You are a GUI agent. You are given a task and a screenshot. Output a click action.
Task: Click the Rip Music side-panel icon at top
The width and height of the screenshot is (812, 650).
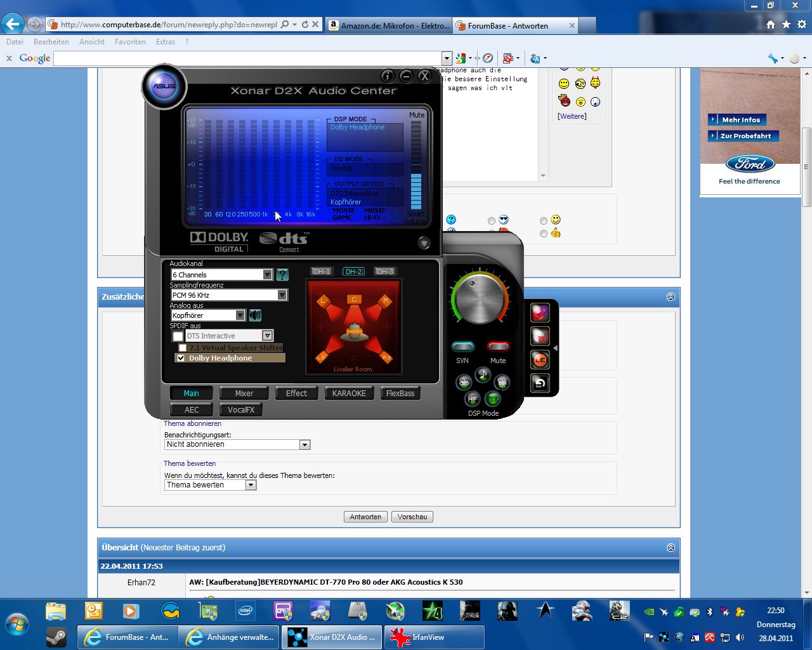pyautogui.click(x=540, y=312)
